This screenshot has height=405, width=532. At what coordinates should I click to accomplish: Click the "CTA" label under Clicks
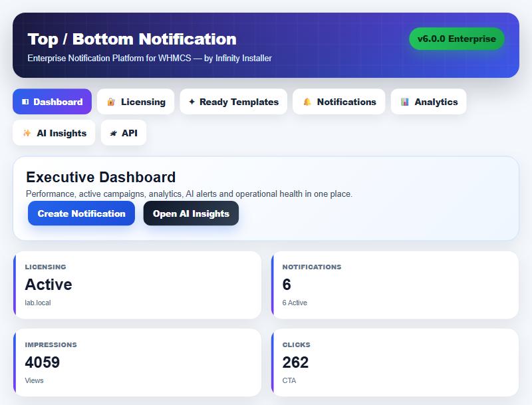tap(289, 380)
